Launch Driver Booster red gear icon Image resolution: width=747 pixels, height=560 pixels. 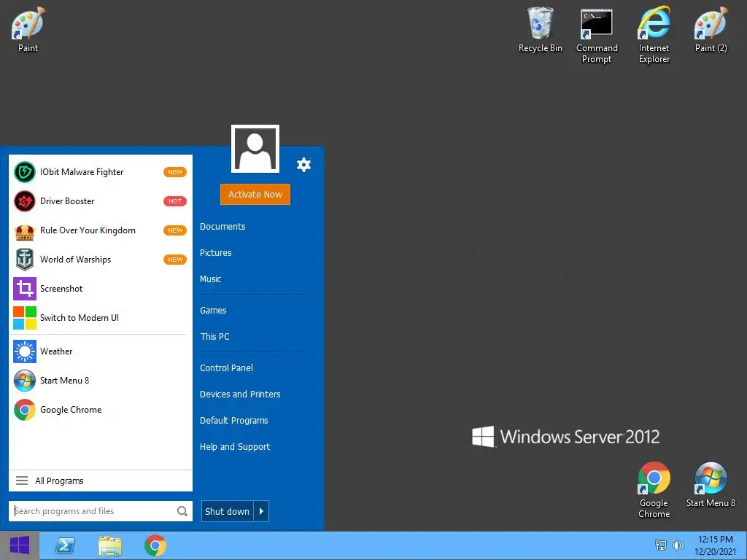tap(24, 201)
